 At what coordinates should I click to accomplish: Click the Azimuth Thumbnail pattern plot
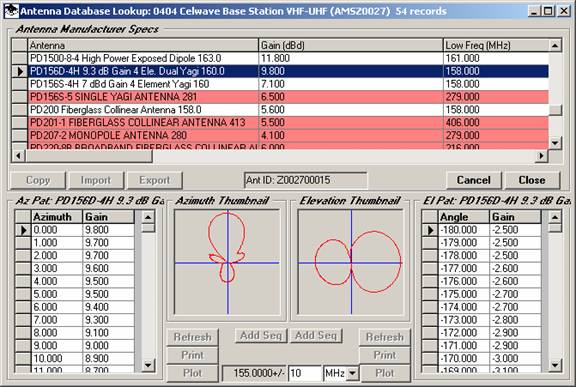point(227,262)
